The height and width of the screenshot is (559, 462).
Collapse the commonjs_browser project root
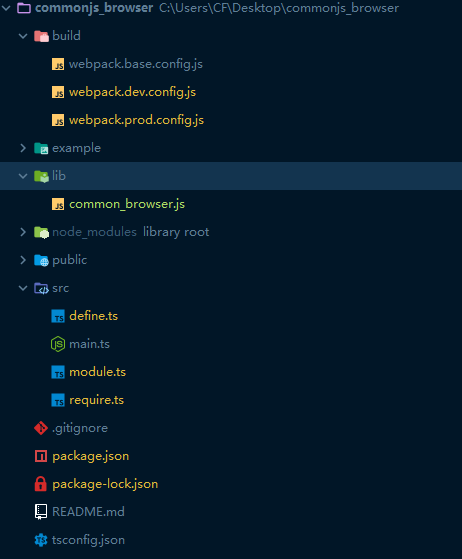[x=6, y=8]
